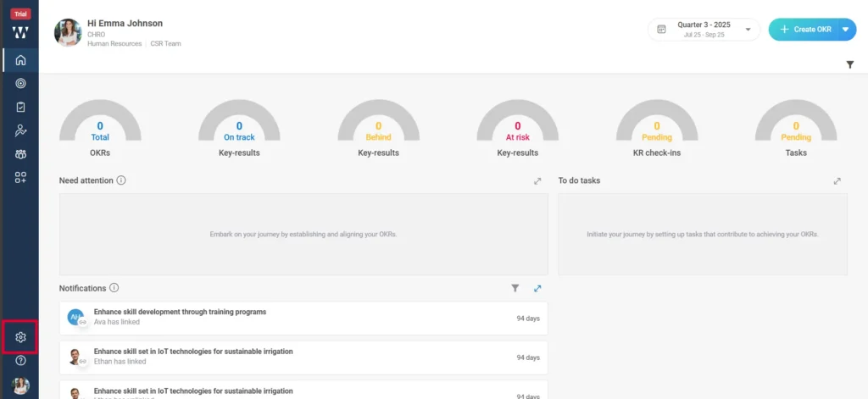
Task: Click the 'To do tasks' heading
Action: pyautogui.click(x=579, y=180)
